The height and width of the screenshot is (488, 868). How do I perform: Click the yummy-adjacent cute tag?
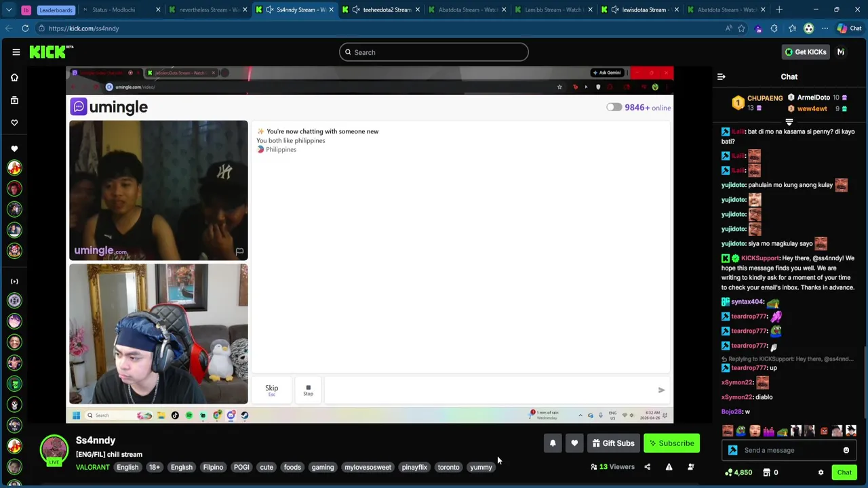[267, 467]
